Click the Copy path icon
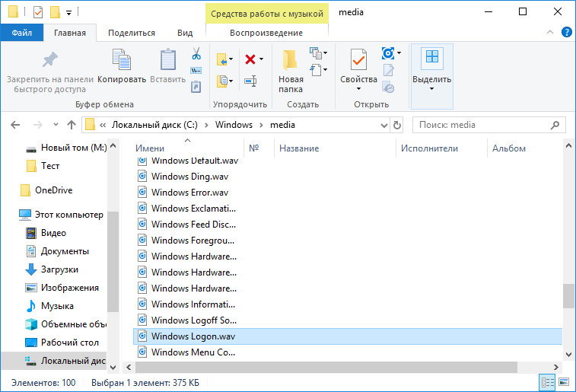This screenshot has height=392, width=576. [x=196, y=70]
